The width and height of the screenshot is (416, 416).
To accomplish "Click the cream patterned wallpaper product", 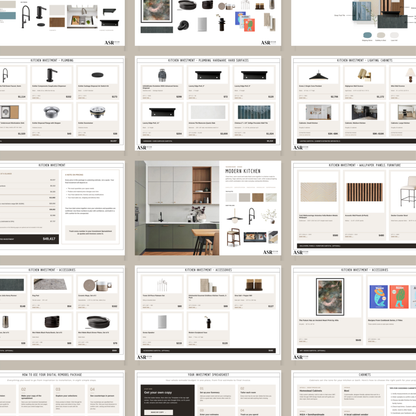I will (318, 192).
